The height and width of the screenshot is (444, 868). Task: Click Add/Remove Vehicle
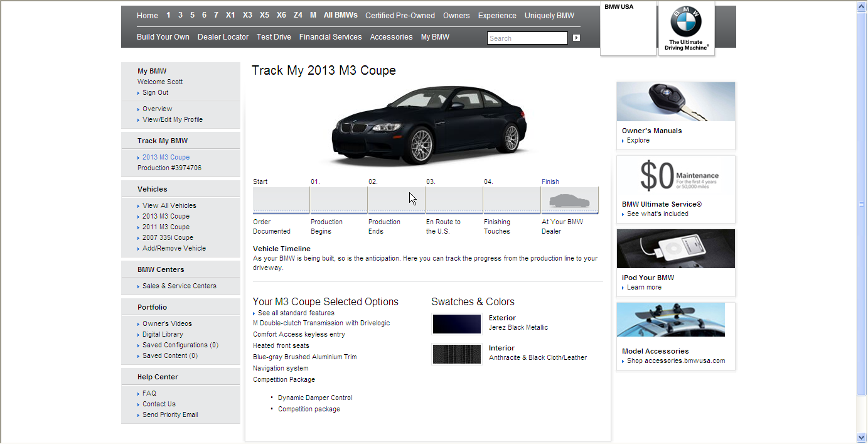[174, 248]
